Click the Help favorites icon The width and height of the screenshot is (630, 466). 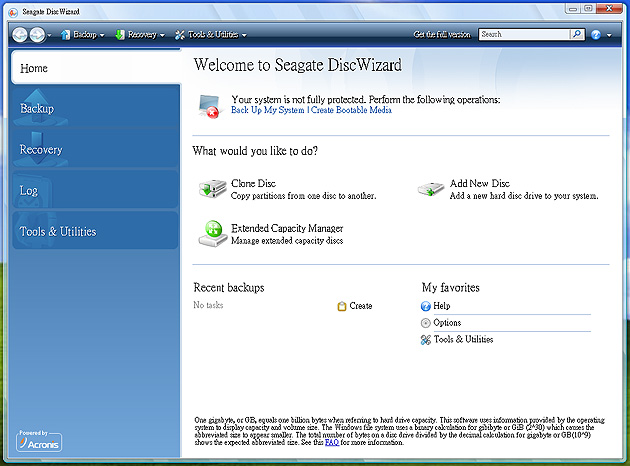coord(425,306)
